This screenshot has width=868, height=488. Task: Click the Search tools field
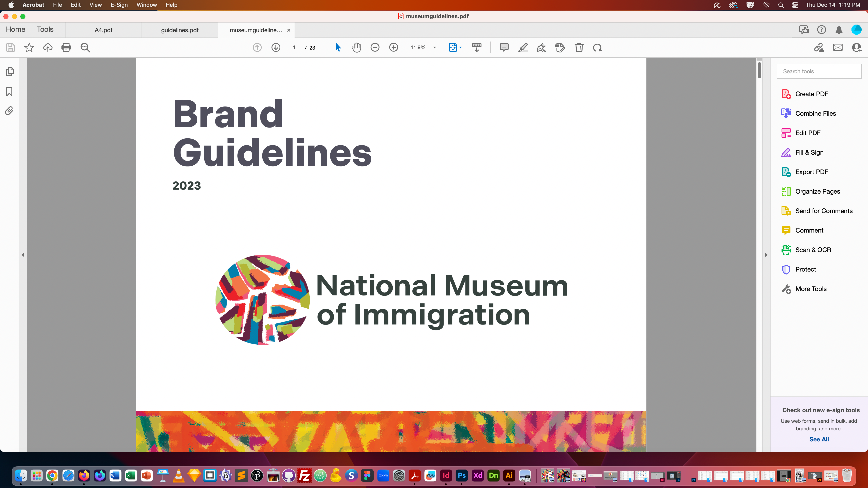coord(819,71)
